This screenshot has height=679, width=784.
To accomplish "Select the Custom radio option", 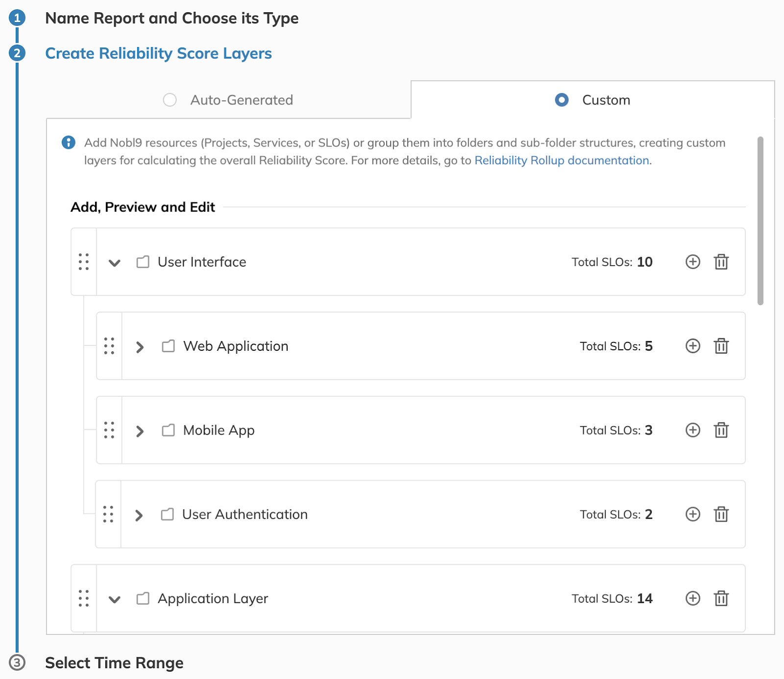I will 562,100.
